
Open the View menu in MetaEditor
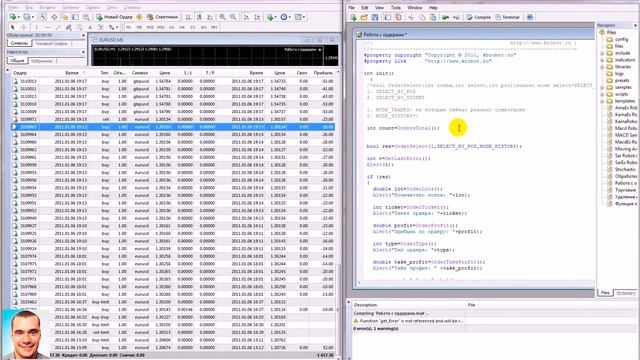click(x=379, y=7)
